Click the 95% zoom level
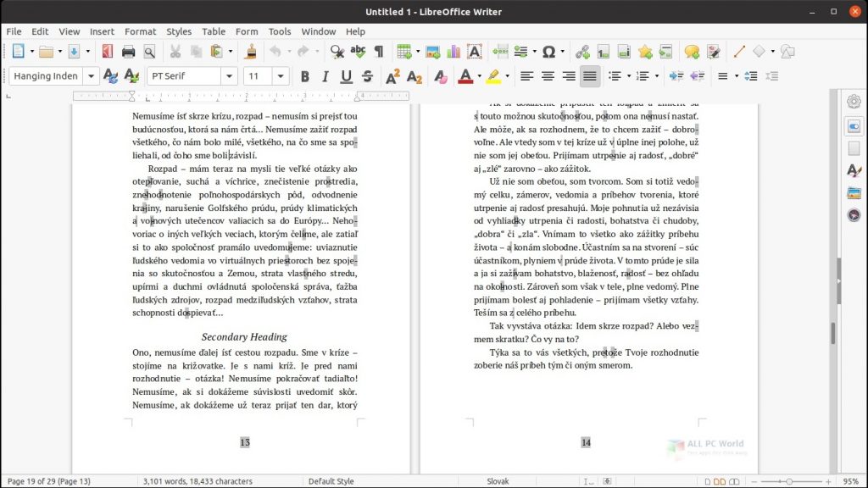The image size is (868, 488). point(851,481)
